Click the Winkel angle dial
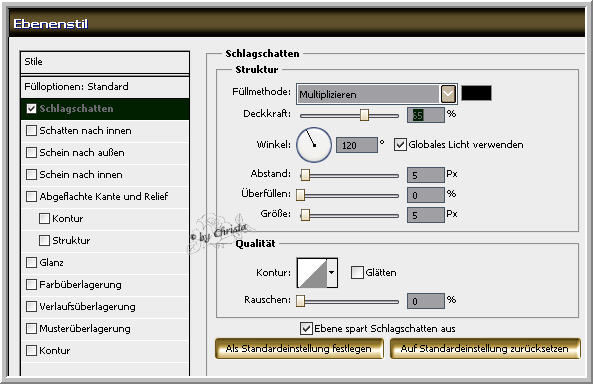The image size is (593, 384). [314, 145]
